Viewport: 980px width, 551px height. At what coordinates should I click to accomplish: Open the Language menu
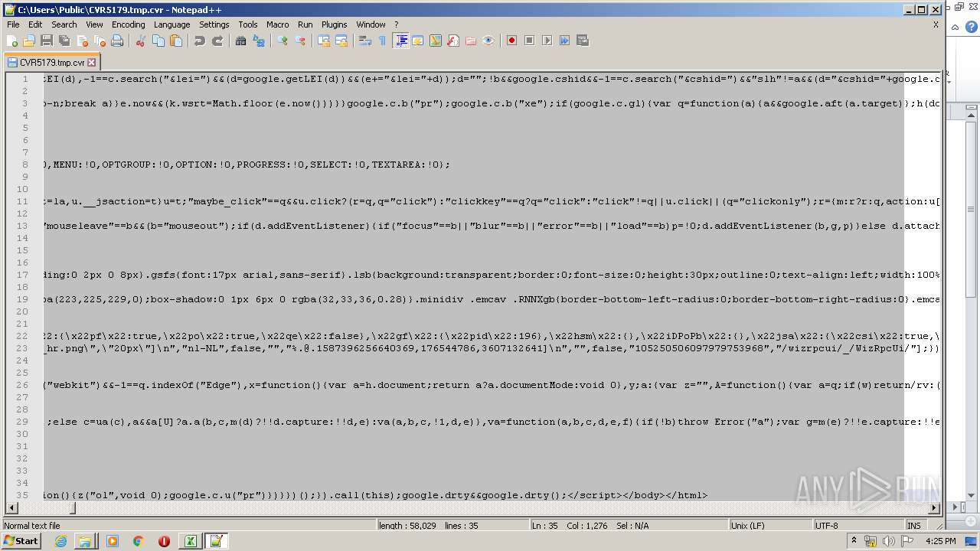pos(171,24)
